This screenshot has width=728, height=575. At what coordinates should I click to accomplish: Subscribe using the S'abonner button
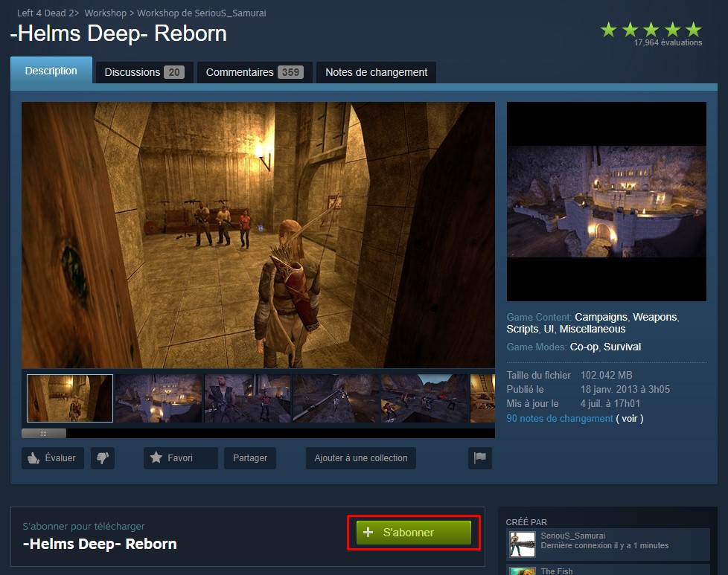click(414, 533)
